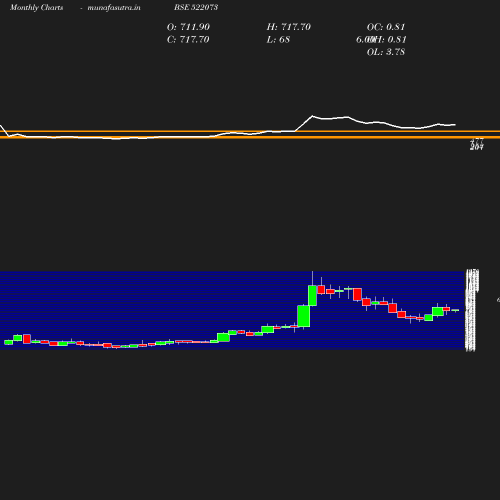500x500 pixels.
Task: Select the close value 'C: 717.70'
Action: pos(188,40)
